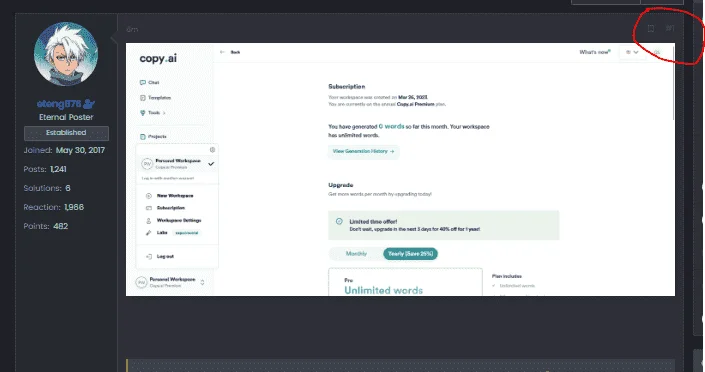Open Templates in the copy.ai sidebar
This screenshot has height=372, width=705.
pos(156,98)
